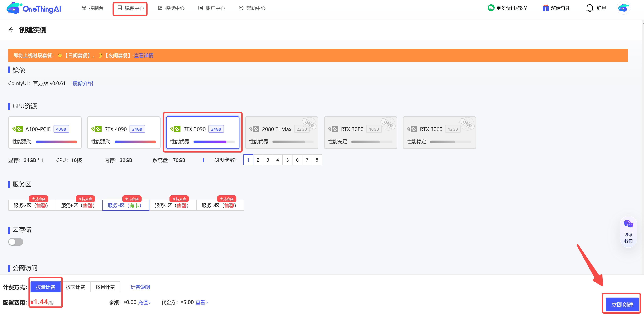Open notifications bell icon
The width and height of the screenshot is (644, 314).
(x=589, y=8)
